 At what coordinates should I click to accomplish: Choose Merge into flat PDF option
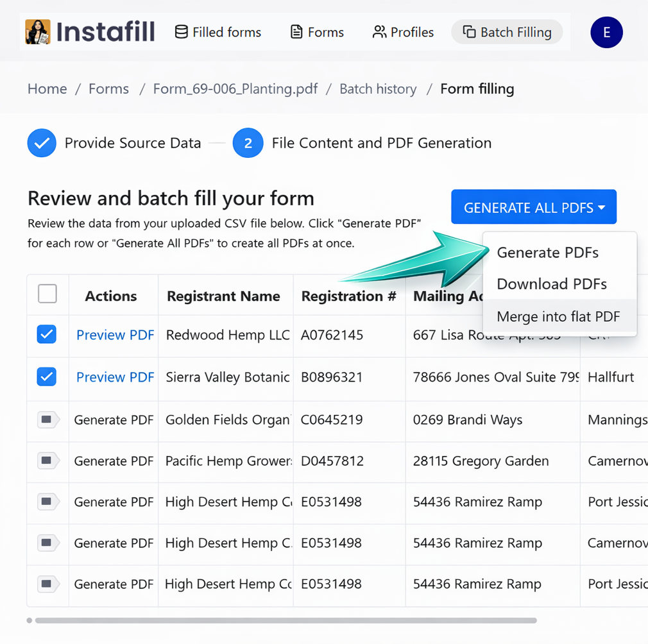click(x=558, y=316)
